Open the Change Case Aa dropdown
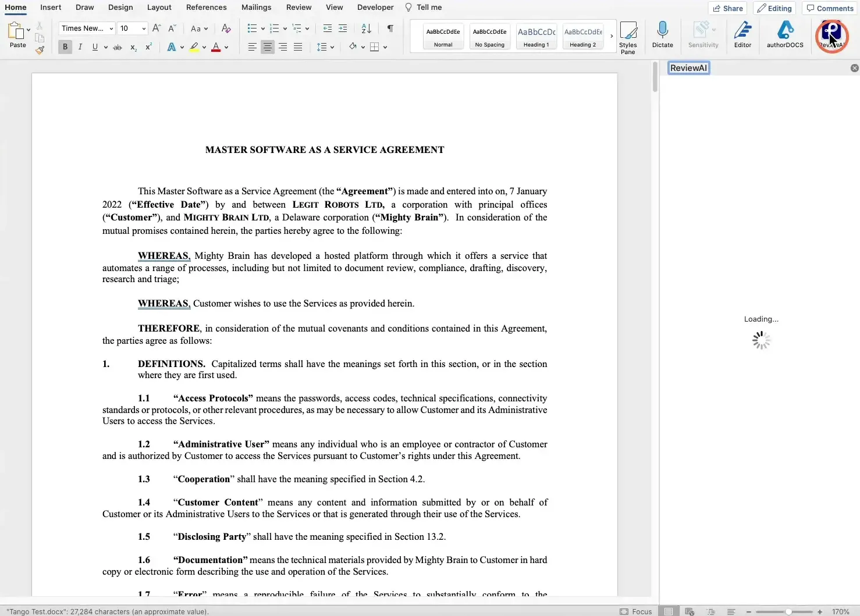Image resolution: width=860 pixels, height=616 pixels. point(199,28)
